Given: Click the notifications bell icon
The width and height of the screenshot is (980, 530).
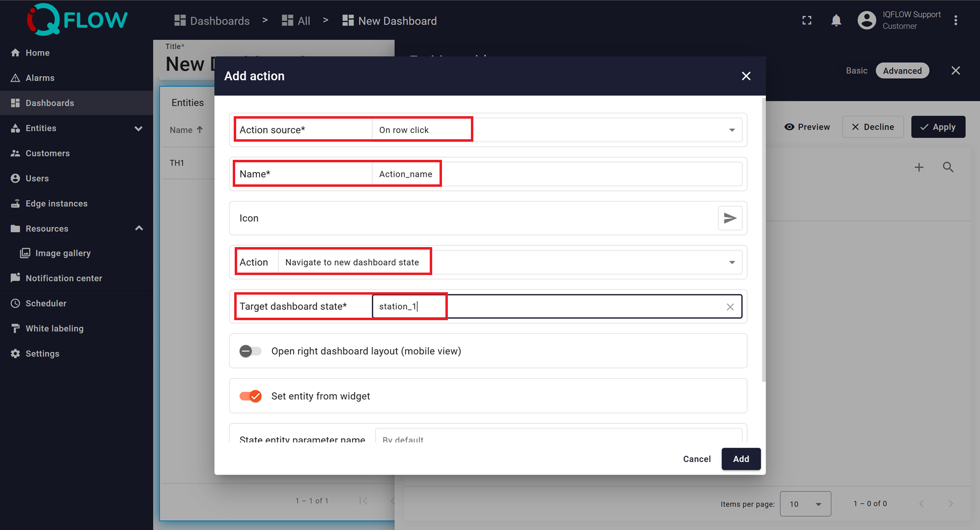Looking at the screenshot, I should pos(836,21).
